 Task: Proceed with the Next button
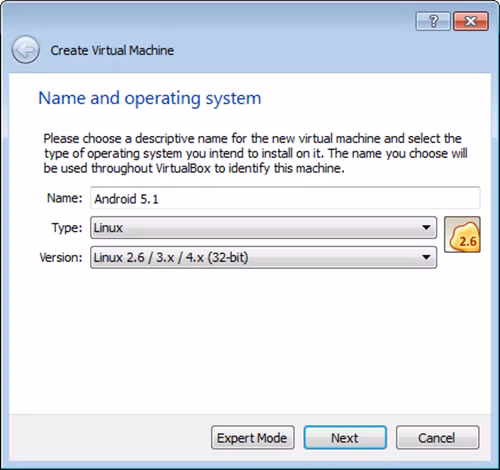pos(345,438)
